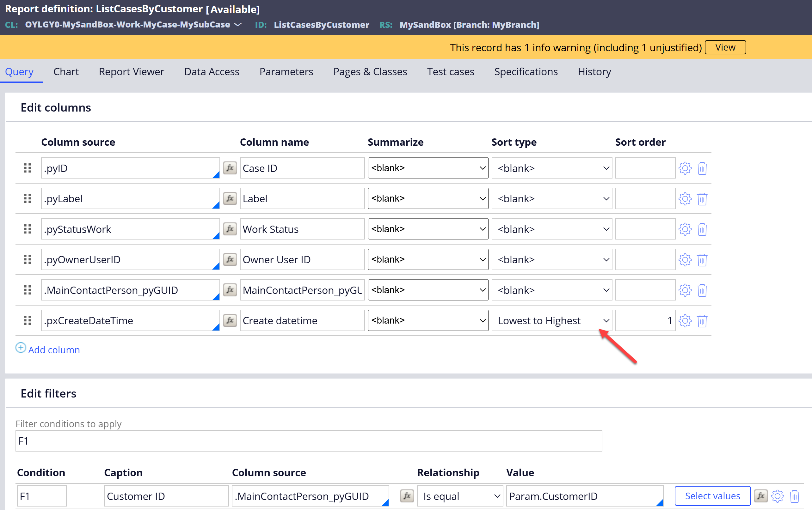
Task: Delete the Label column row
Action: point(702,199)
